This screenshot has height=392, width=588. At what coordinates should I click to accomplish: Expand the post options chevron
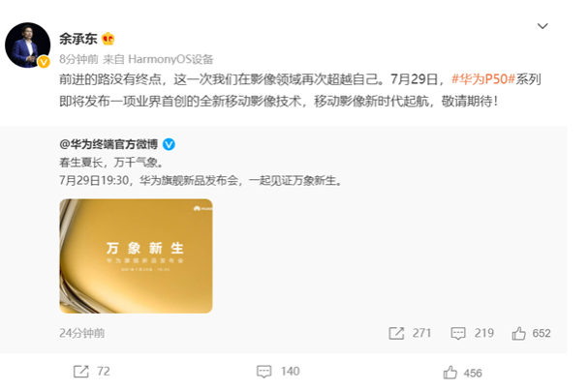pyautogui.click(x=542, y=26)
